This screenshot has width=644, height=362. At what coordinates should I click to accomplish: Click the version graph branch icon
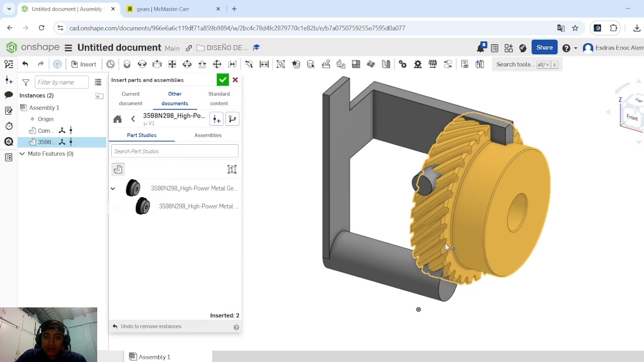232,119
